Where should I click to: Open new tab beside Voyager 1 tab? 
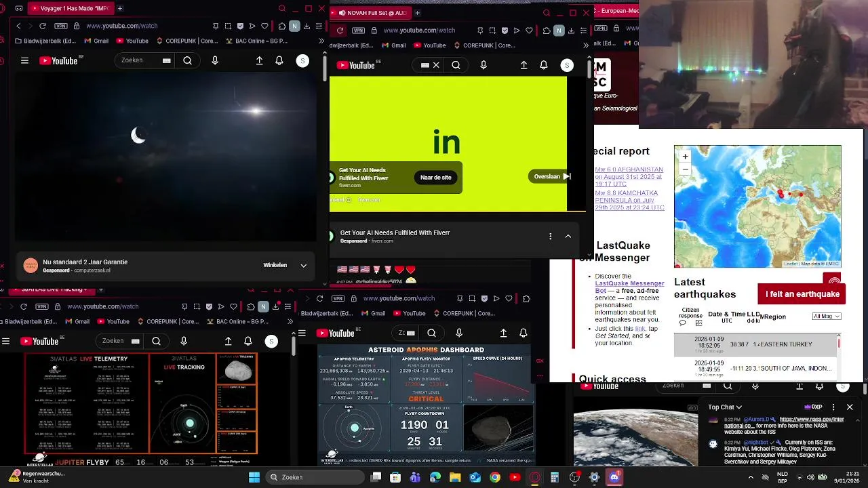120,9
